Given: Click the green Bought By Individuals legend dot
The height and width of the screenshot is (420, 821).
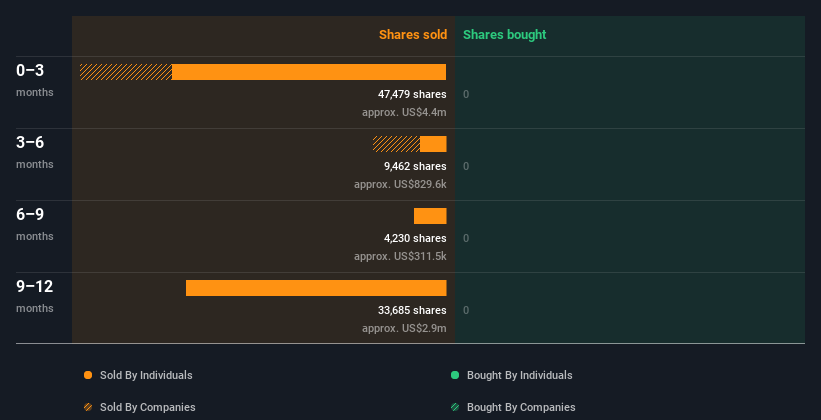Looking at the screenshot, I should point(455,375).
